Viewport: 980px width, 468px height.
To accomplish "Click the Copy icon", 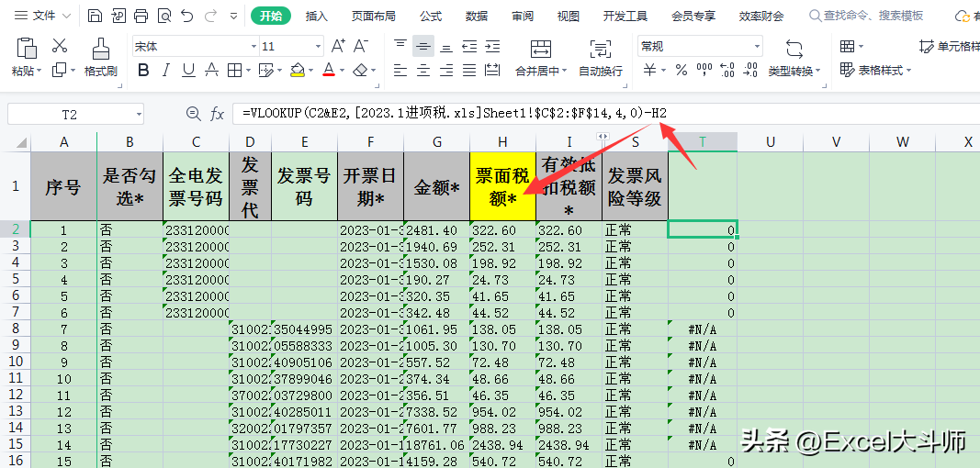I will (x=60, y=70).
